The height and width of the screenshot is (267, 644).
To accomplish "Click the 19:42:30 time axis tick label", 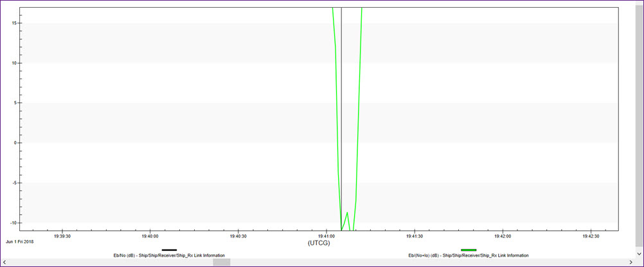I will 589,236.
